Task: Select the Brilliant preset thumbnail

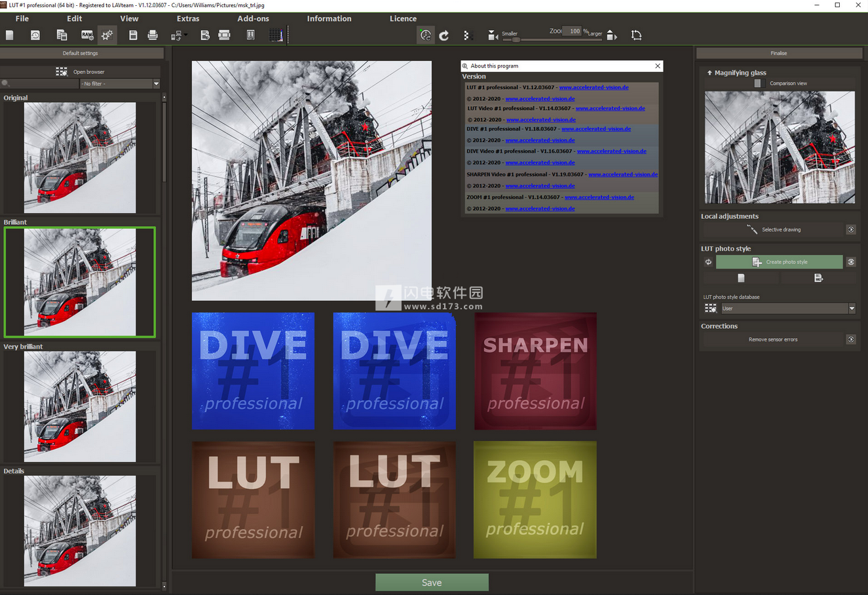Action: pyautogui.click(x=80, y=282)
